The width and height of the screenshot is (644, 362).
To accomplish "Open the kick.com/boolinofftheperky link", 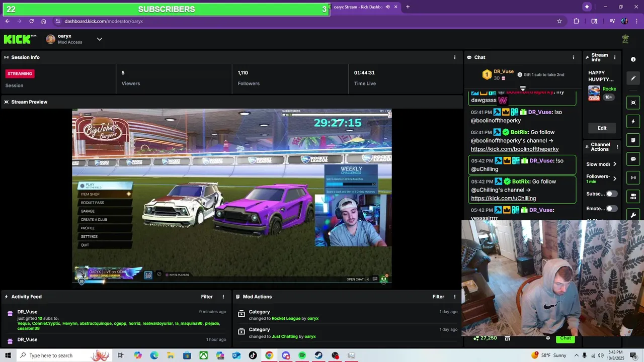I will tap(515, 149).
